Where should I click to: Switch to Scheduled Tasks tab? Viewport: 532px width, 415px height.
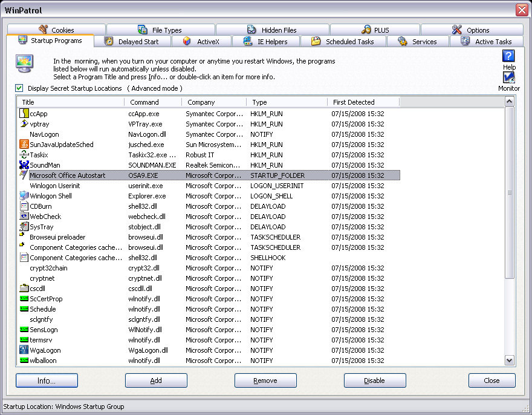click(x=343, y=41)
